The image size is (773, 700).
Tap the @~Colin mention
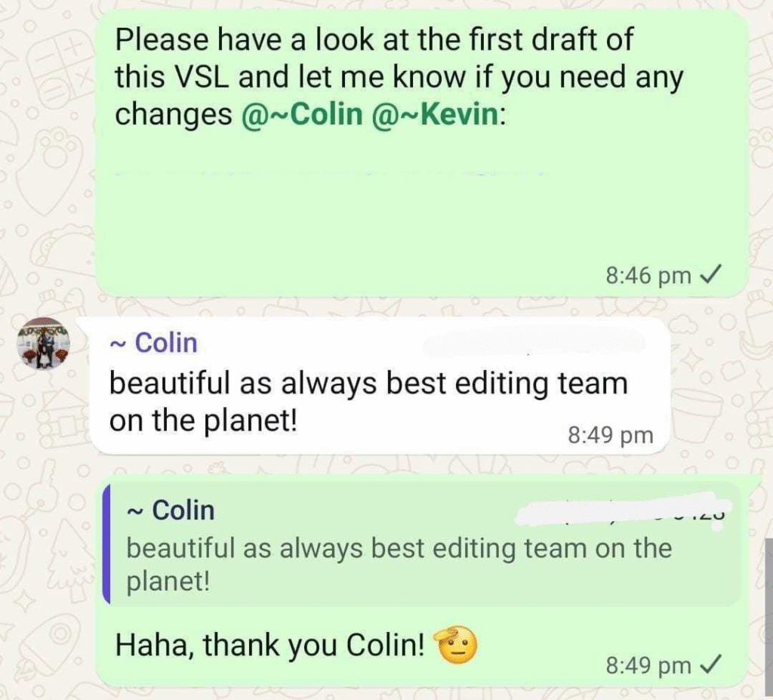(x=302, y=114)
